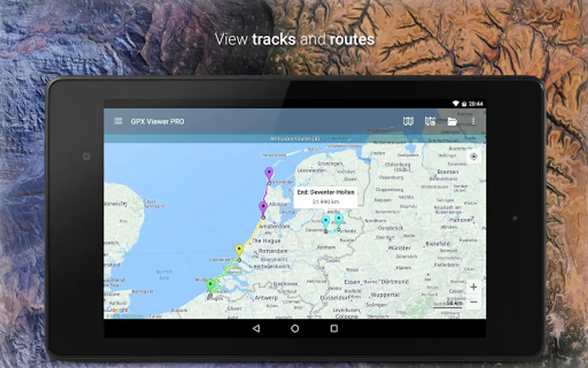The height and width of the screenshot is (368, 588).
Task: Tap the Arnhem city label
Action: click(x=326, y=247)
